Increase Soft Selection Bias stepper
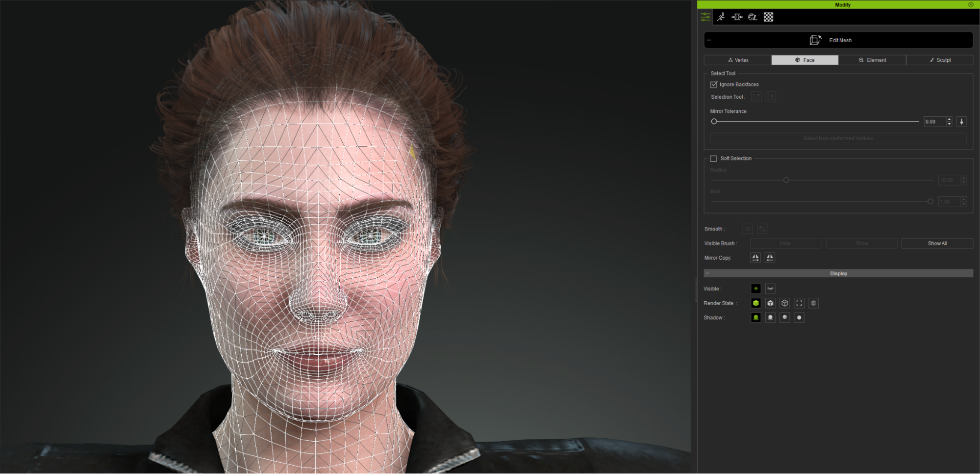Image resolution: width=980 pixels, height=474 pixels. click(963, 199)
